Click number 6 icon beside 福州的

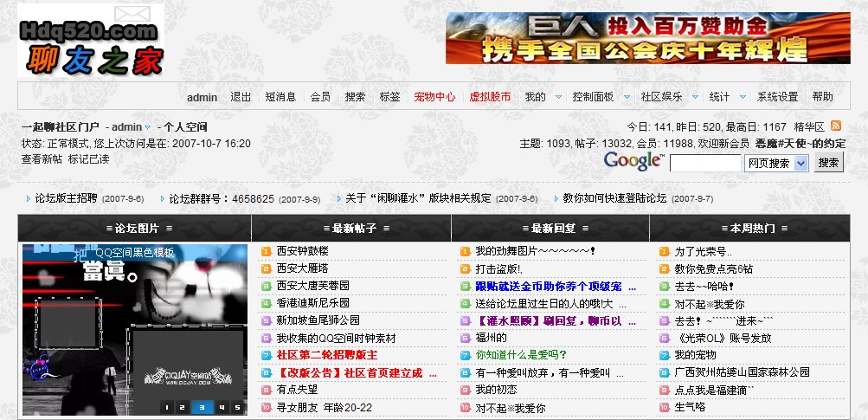[465, 338]
